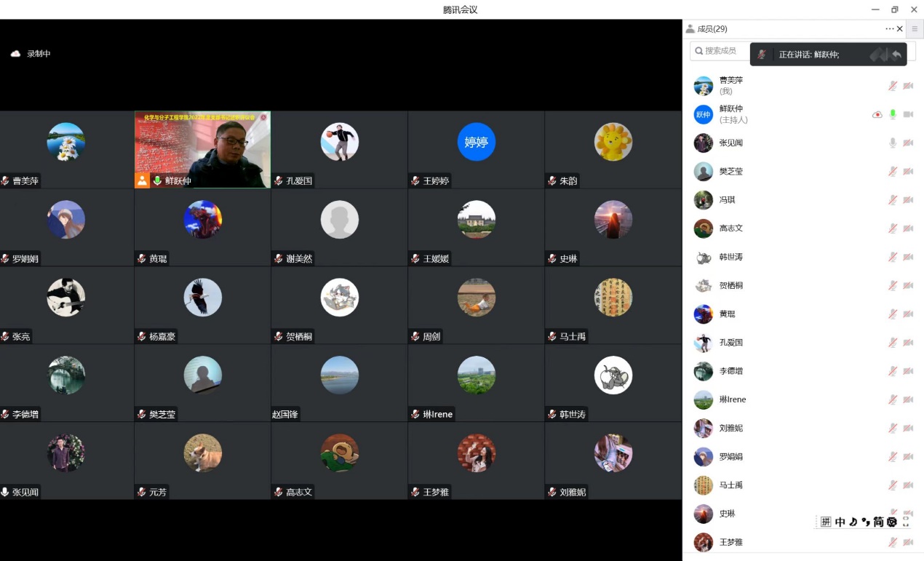The width and height of the screenshot is (924, 561).
Task: Click the orange presenter icon on 鲜跃仲's tile
Action: click(x=143, y=180)
